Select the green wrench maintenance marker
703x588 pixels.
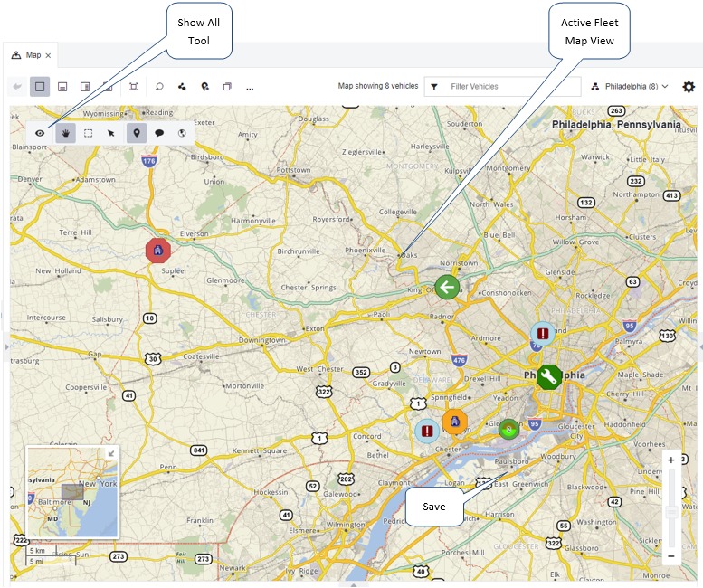point(549,377)
